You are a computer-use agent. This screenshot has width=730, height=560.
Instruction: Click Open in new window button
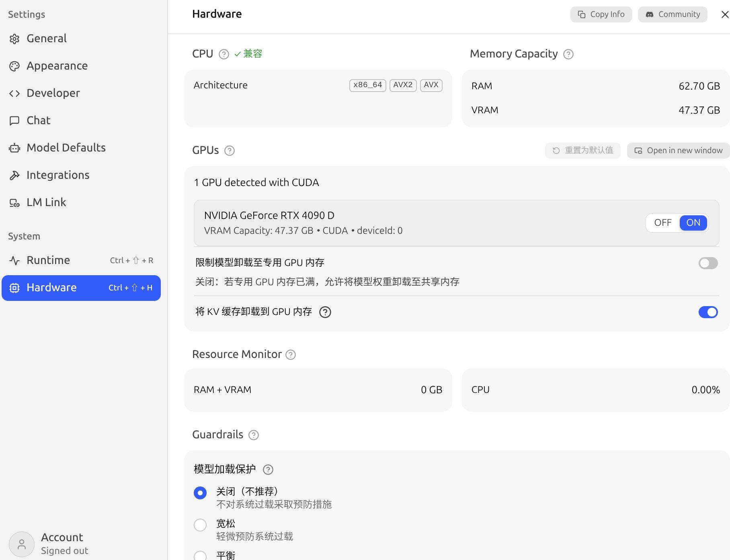(x=679, y=151)
